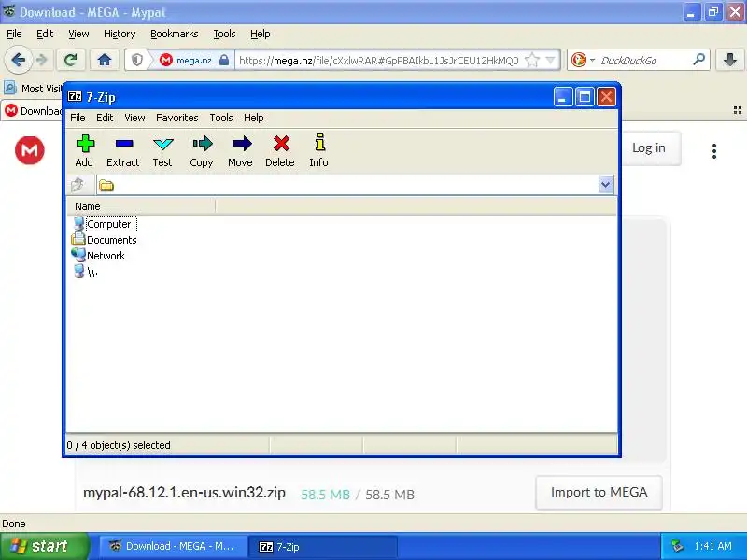Open 7-Zip View menu

coord(134,118)
